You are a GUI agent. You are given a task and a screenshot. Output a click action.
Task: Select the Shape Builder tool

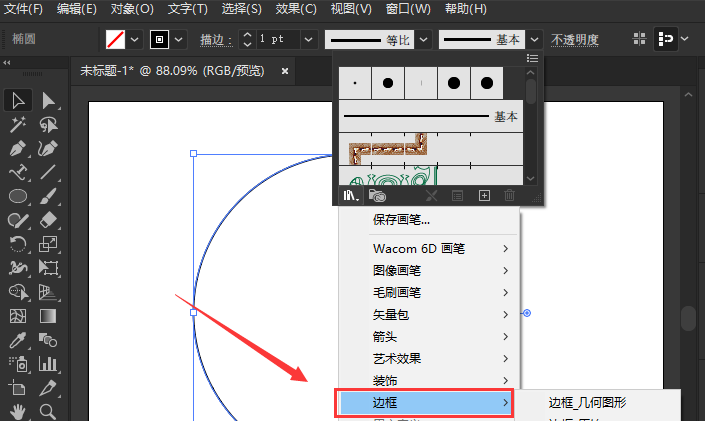point(18,292)
